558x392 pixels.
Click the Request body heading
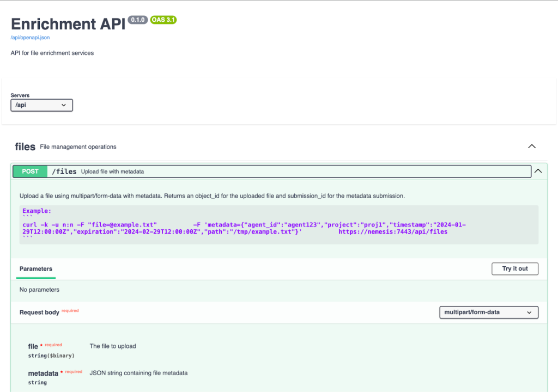tap(39, 313)
